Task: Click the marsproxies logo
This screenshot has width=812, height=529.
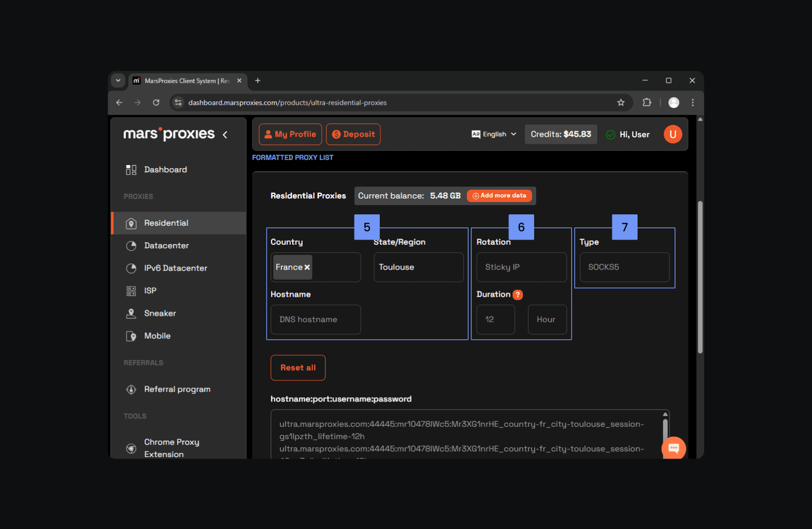Action: coord(169,134)
